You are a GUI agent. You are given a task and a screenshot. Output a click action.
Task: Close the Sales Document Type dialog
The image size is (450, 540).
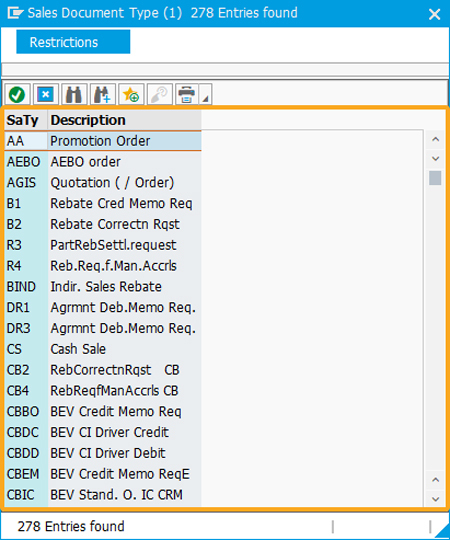tap(435, 14)
